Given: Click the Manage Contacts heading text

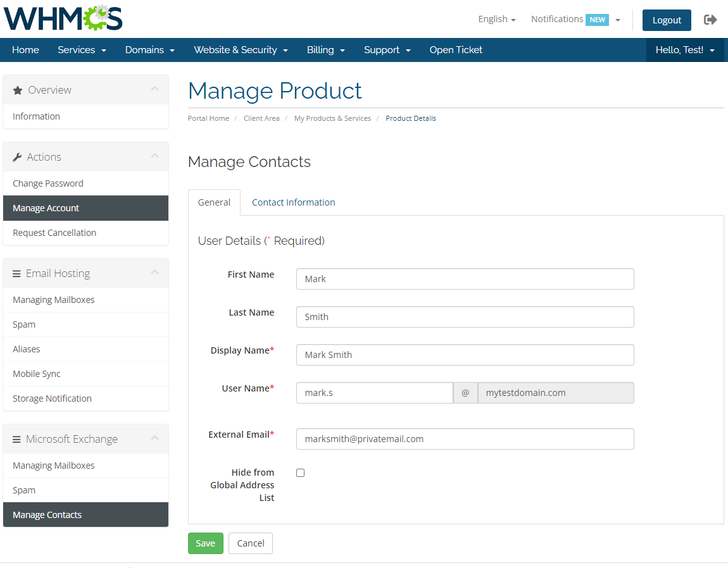Looking at the screenshot, I should coord(249,162).
